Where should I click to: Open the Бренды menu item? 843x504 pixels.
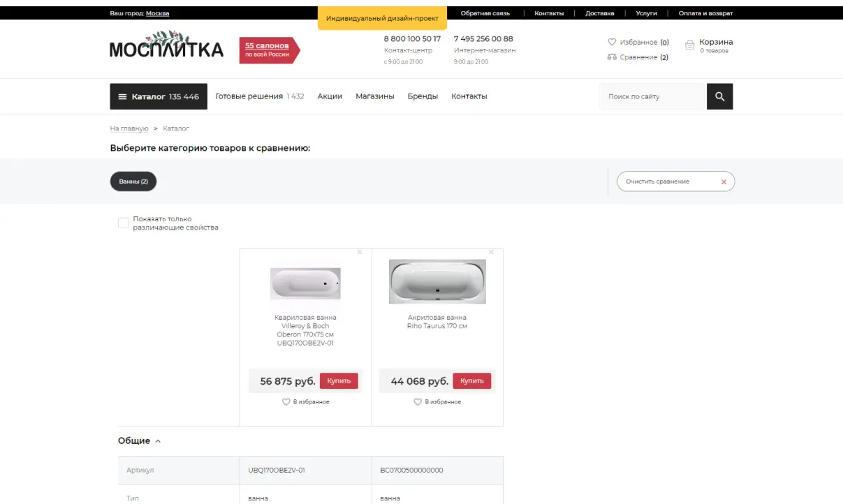(423, 96)
